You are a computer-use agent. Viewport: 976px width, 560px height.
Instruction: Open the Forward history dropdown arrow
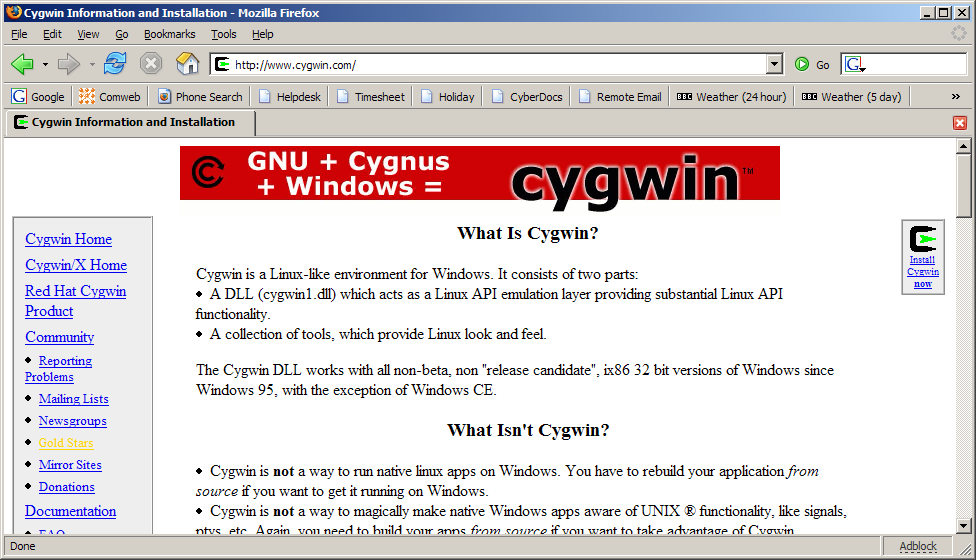click(92, 65)
